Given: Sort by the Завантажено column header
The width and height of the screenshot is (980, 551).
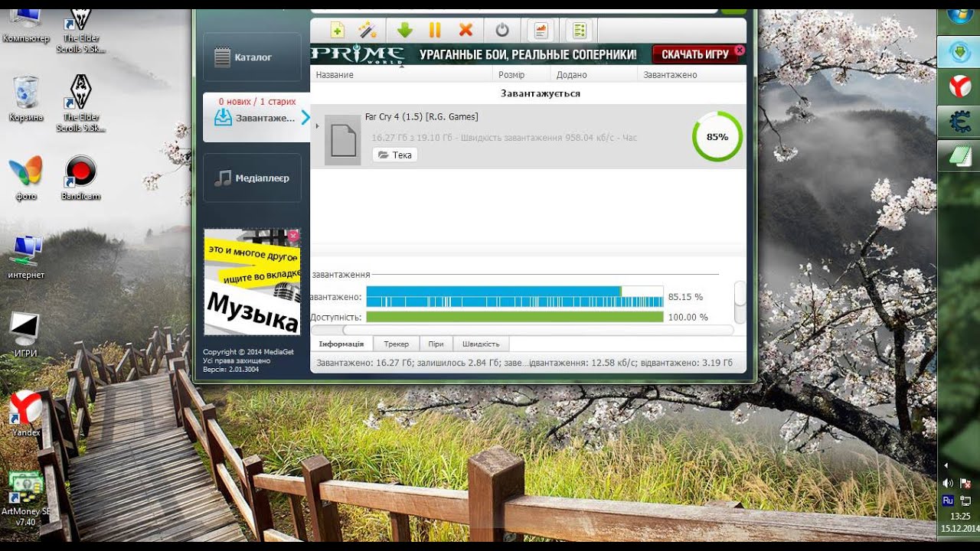Looking at the screenshot, I should 691,74.
